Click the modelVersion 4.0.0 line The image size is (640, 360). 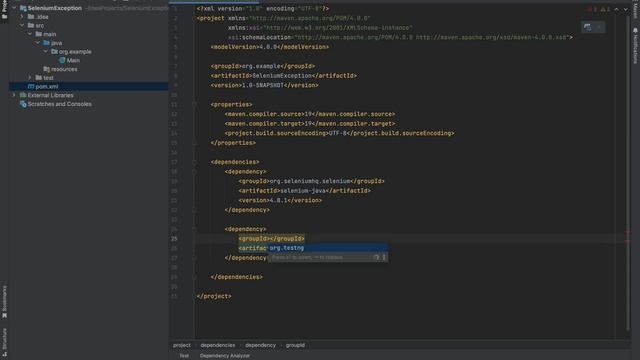270,47
